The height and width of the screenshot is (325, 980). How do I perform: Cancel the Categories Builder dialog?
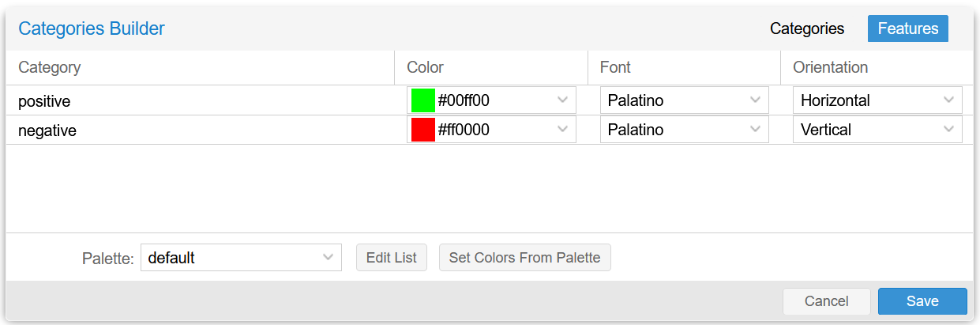(826, 301)
